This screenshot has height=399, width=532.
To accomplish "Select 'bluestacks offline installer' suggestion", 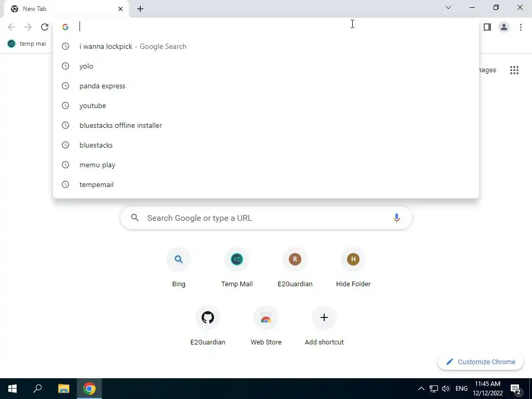I will click(x=265, y=125).
